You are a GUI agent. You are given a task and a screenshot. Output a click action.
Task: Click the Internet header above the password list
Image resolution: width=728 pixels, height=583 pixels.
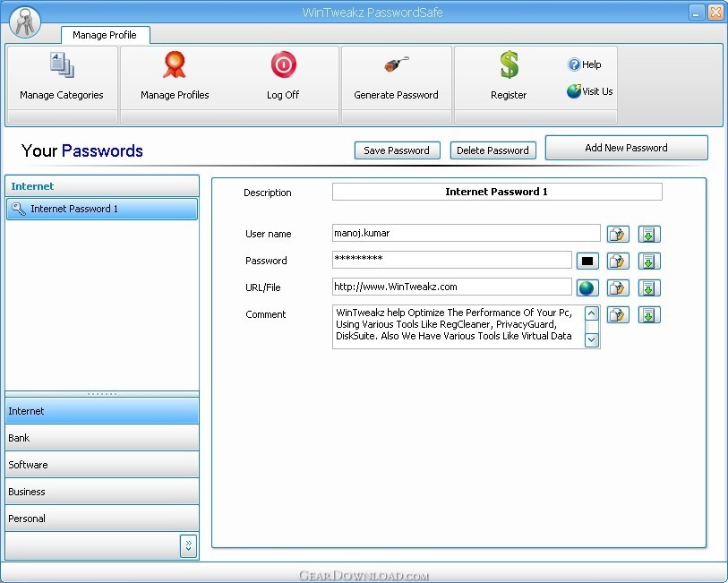click(x=102, y=186)
